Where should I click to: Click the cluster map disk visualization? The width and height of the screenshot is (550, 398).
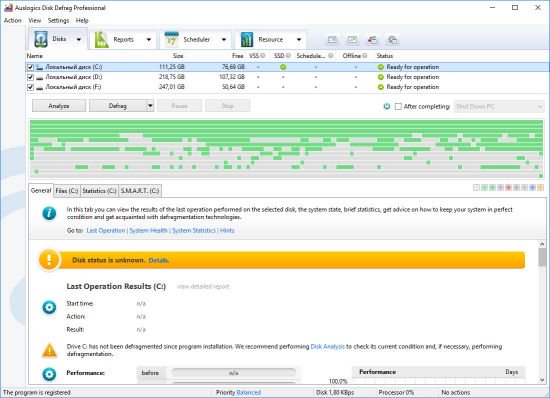point(287,149)
